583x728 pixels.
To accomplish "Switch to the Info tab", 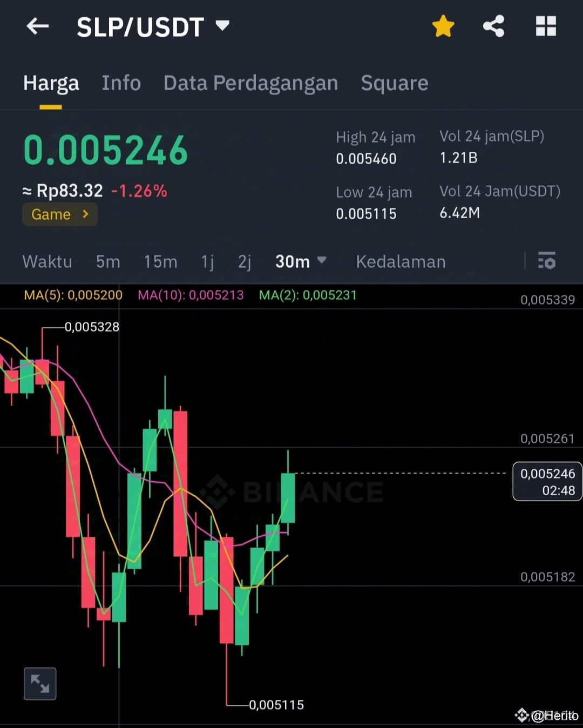I will (121, 83).
